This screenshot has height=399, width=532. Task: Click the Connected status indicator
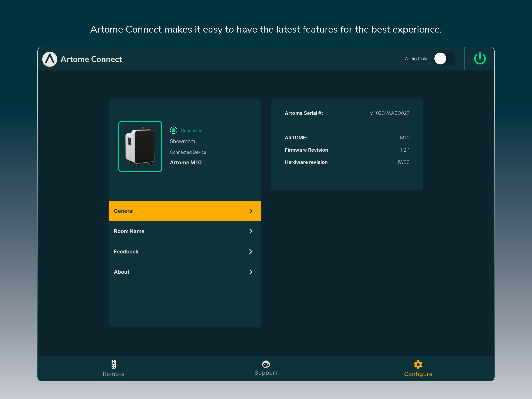coord(173,130)
